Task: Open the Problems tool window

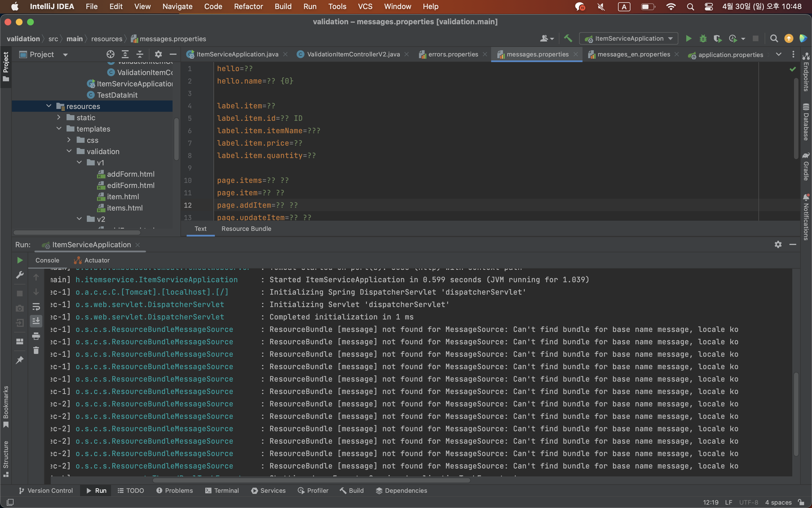Action: click(175, 491)
